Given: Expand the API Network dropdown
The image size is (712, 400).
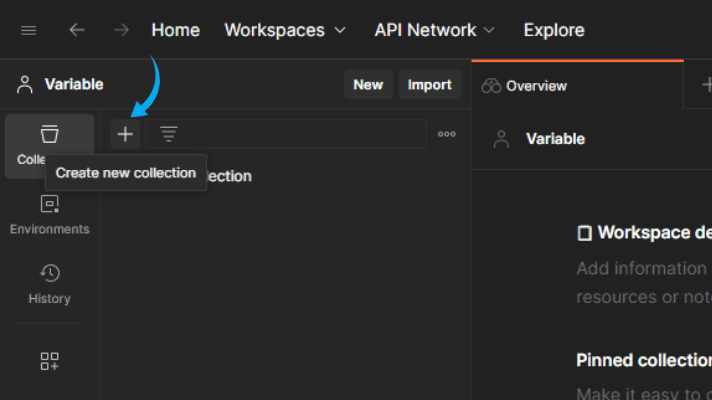Looking at the screenshot, I should (x=434, y=30).
